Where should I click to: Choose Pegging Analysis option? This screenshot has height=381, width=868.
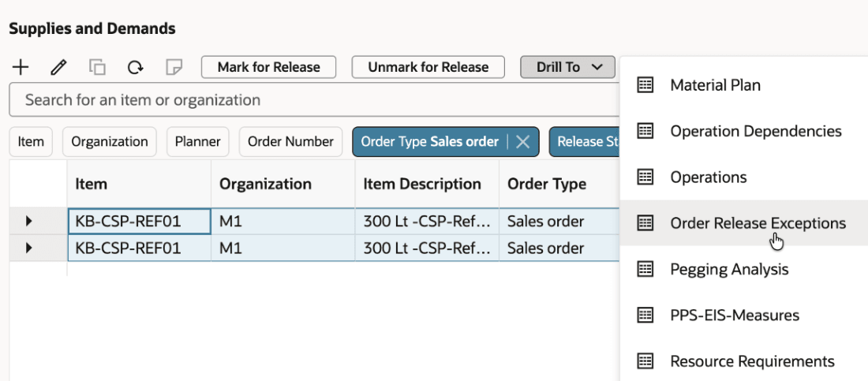(x=744, y=269)
